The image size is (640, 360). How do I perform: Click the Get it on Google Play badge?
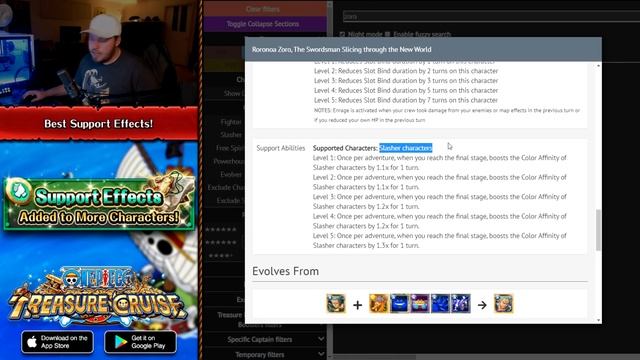click(140, 342)
